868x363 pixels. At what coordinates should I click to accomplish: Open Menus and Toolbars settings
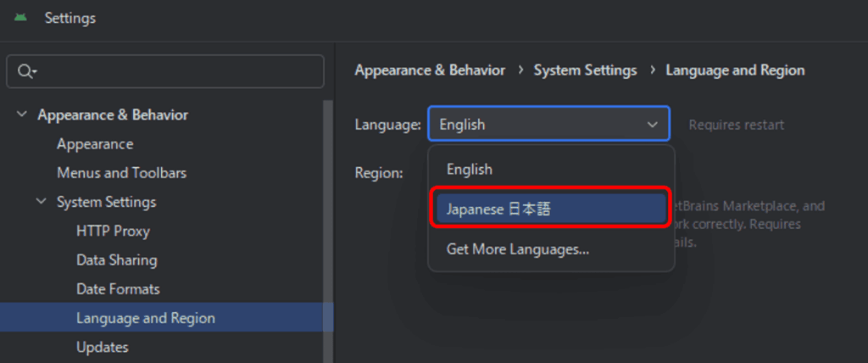[x=121, y=173]
